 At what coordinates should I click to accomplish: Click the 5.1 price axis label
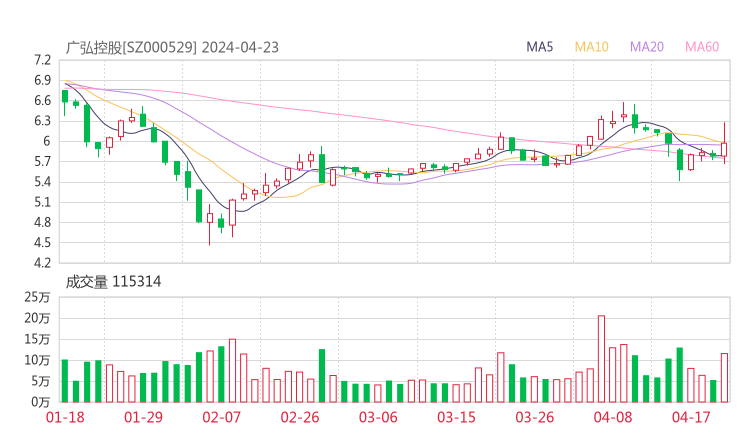[x=42, y=202]
